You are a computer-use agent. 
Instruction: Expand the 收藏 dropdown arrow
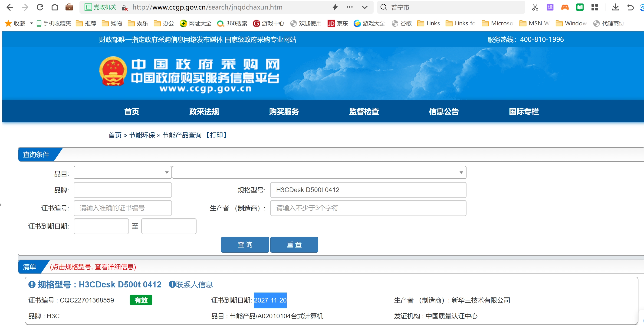click(x=32, y=23)
